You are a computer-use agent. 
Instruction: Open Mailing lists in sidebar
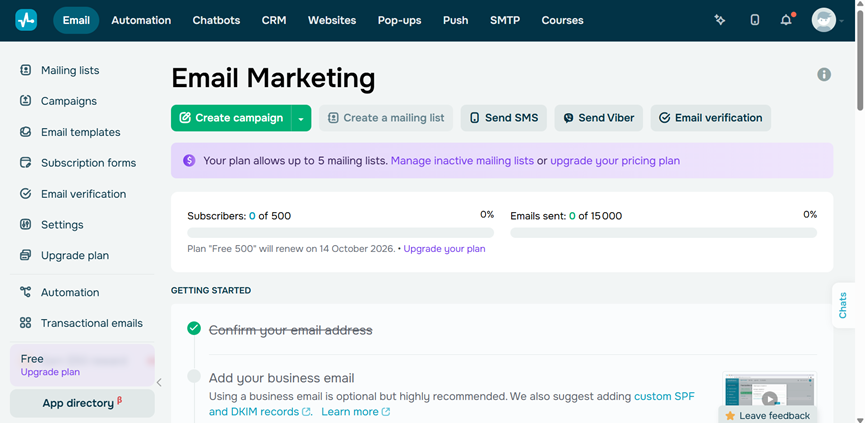(70, 71)
